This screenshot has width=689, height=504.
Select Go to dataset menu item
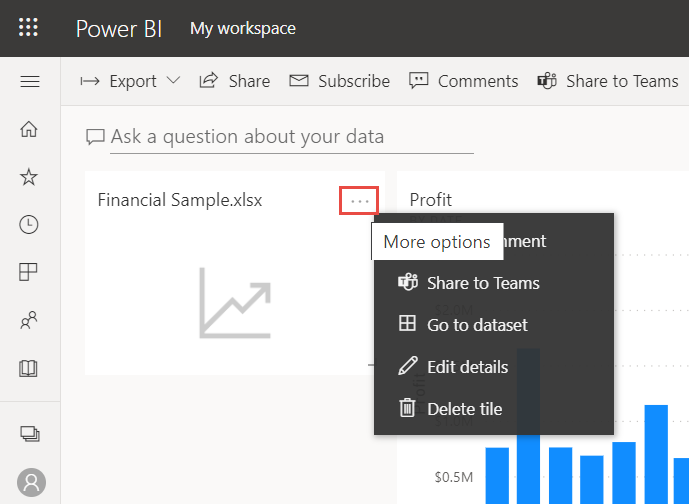tap(476, 325)
